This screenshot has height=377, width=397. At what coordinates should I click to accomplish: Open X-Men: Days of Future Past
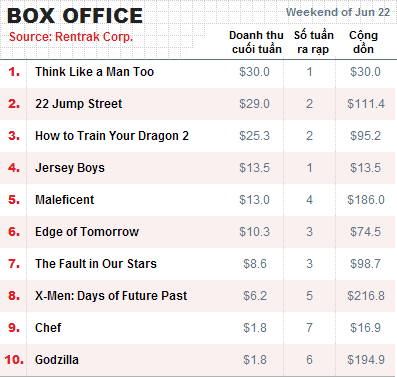point(111,296)
